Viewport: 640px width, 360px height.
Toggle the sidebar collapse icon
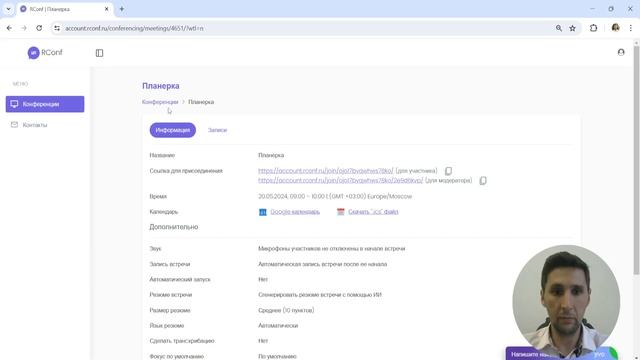[99, 53]
